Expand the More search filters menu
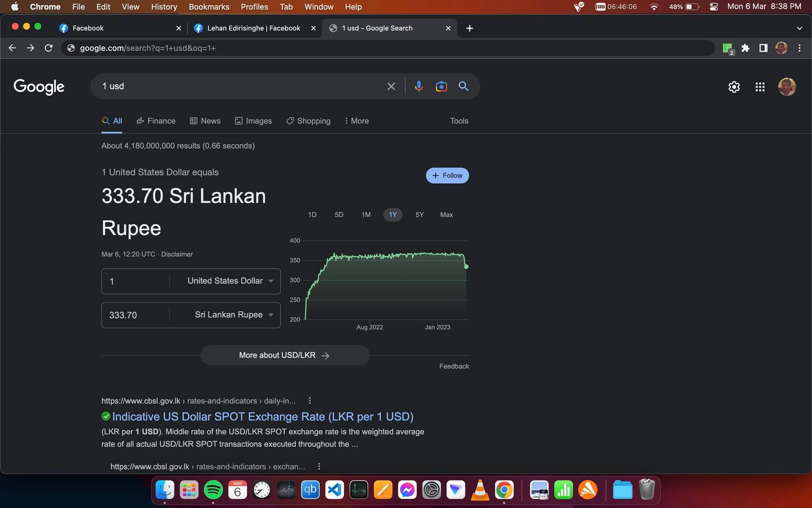This screenshot has width=812, height=508. pyautogui.click(x=356, y=121)
